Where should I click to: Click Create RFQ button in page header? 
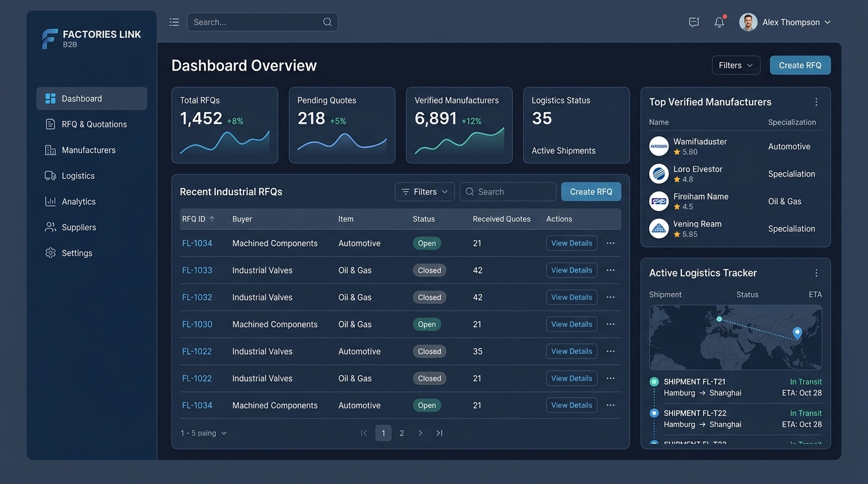click(800, 65)
